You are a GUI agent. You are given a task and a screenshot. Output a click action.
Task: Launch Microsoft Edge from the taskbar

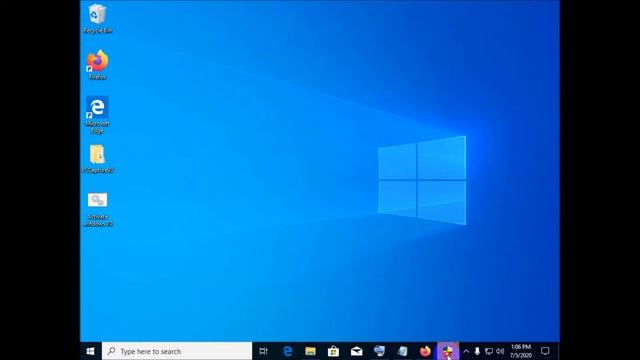click(x=287, y=351)
